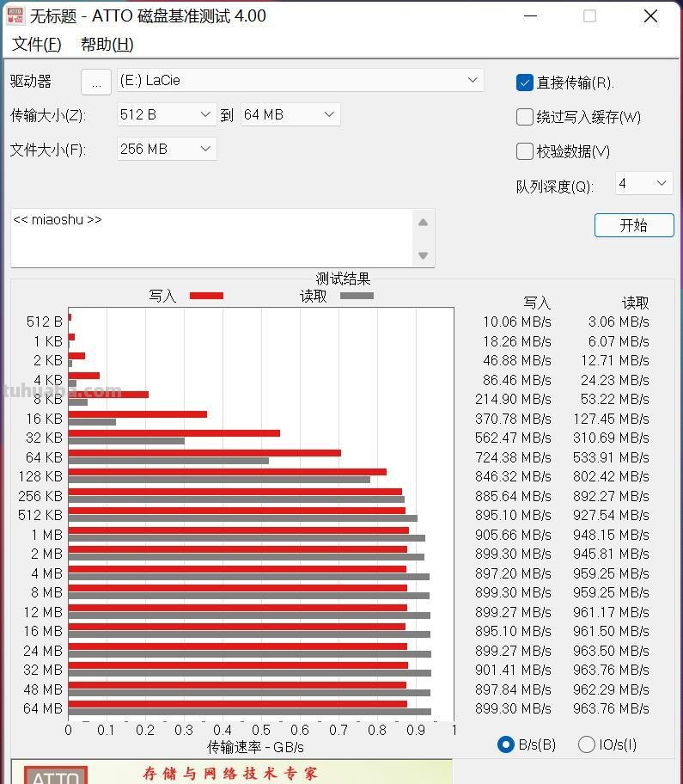Screen dimensions: 683x784
Task: Enable the 校验数据(V) checkbox
Action: tap(525, 151)
